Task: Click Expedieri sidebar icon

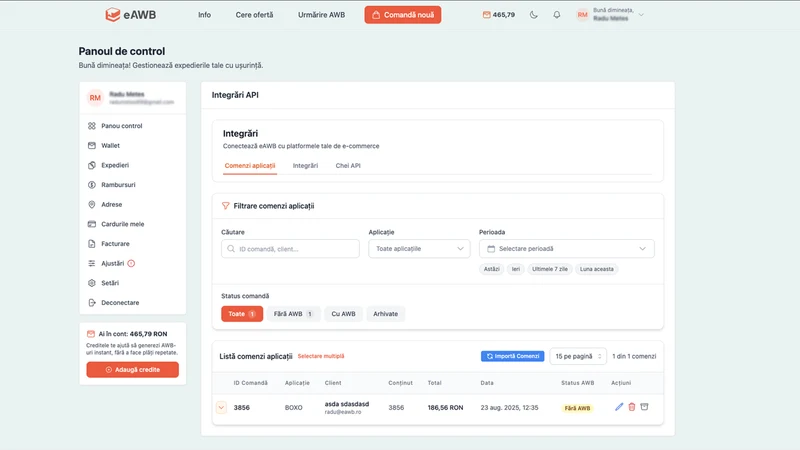Action: point(92,165)
